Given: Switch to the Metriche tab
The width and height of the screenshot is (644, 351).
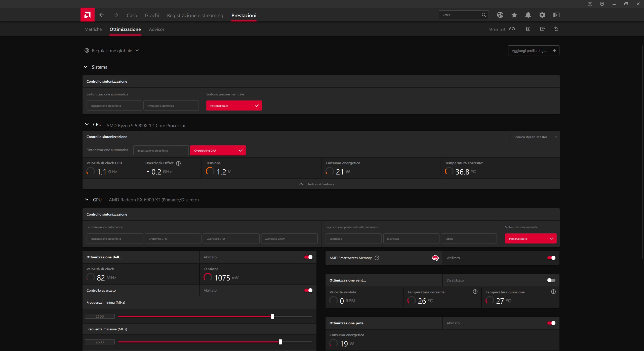Looking at the screenshot, I should point(93,29).
